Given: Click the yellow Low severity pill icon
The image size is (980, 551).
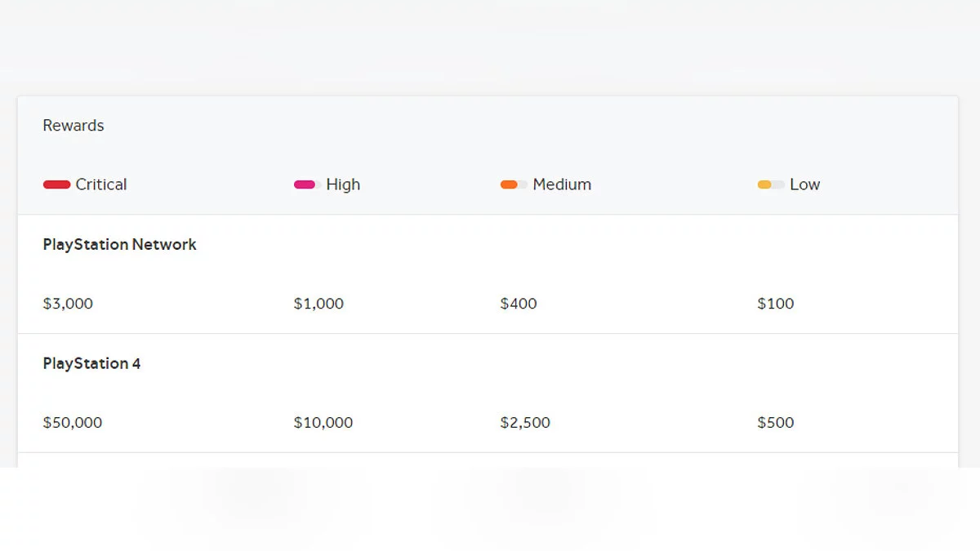Looking at the screenshot, I should 770,184.
